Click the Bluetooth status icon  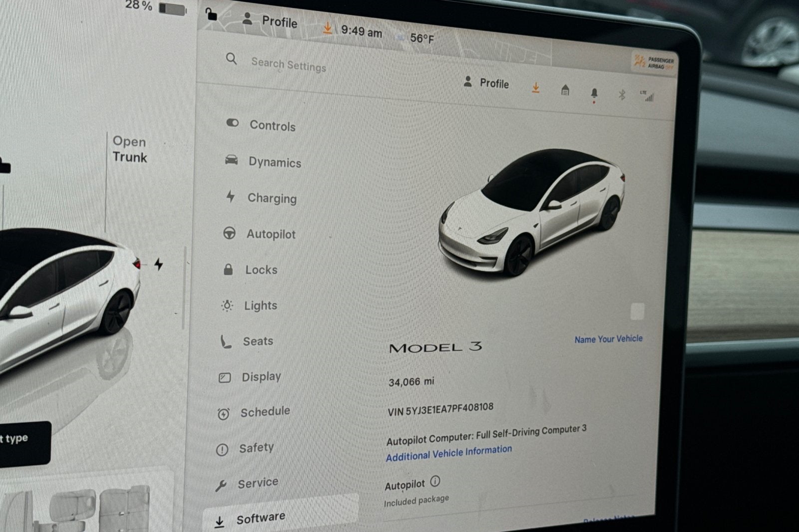[x=621, y=94]
